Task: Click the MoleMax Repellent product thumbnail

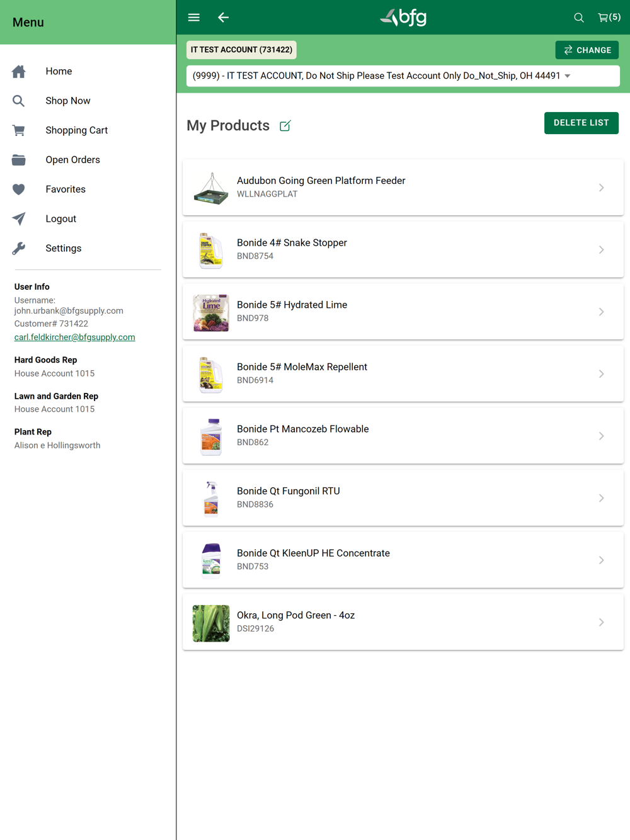Action: pos(211,374)
